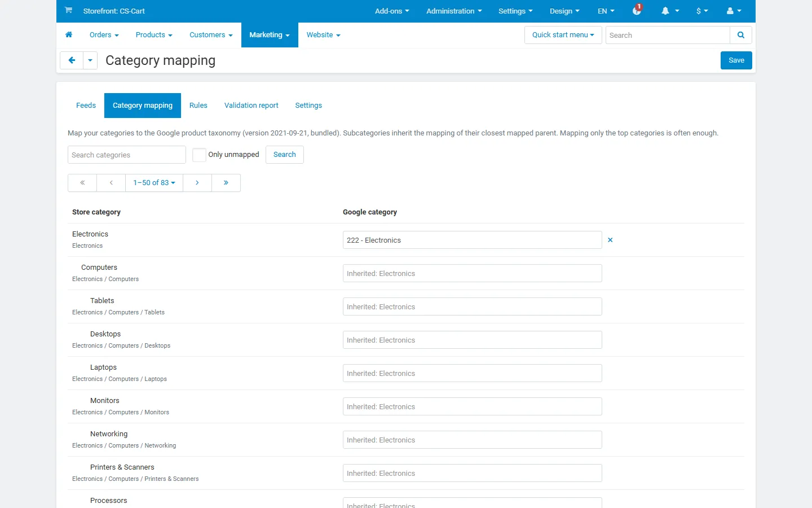Open the Marketing menu
The image size is (812, 508).
pyautogui.click(x=270, y=35)
